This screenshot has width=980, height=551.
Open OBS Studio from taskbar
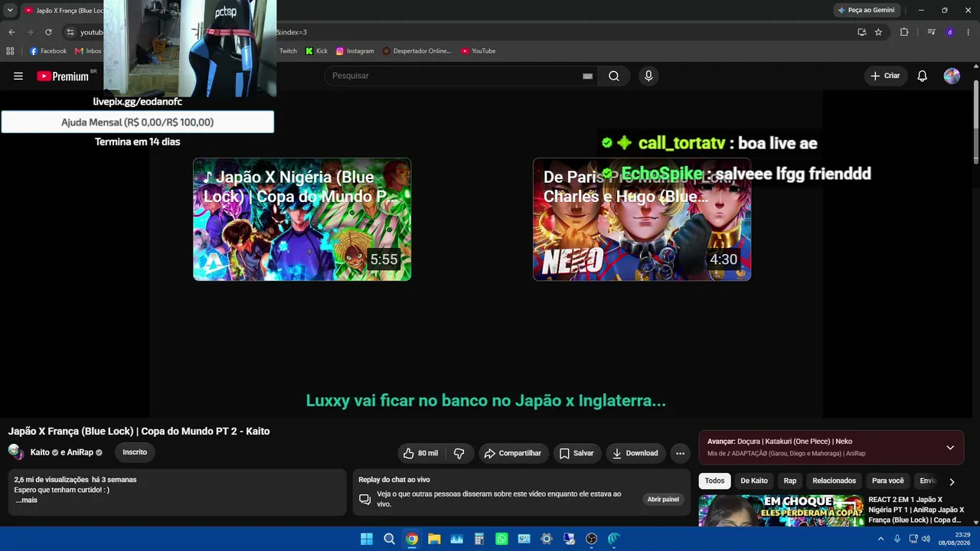(x=591, y=539)
